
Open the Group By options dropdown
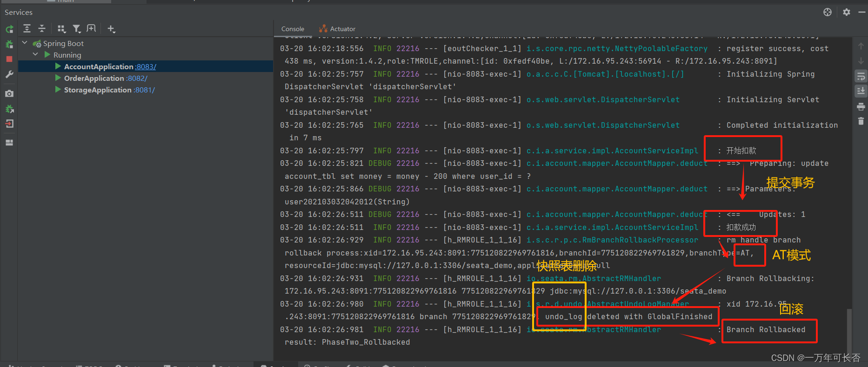pos(61,29)
